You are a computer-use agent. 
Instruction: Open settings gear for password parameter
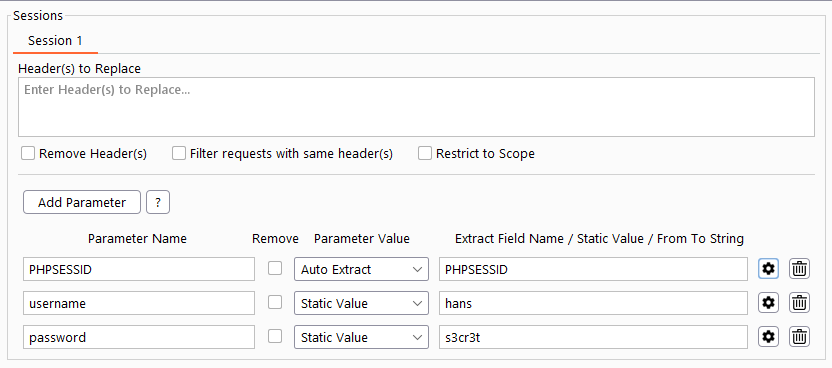click(768, 337)
